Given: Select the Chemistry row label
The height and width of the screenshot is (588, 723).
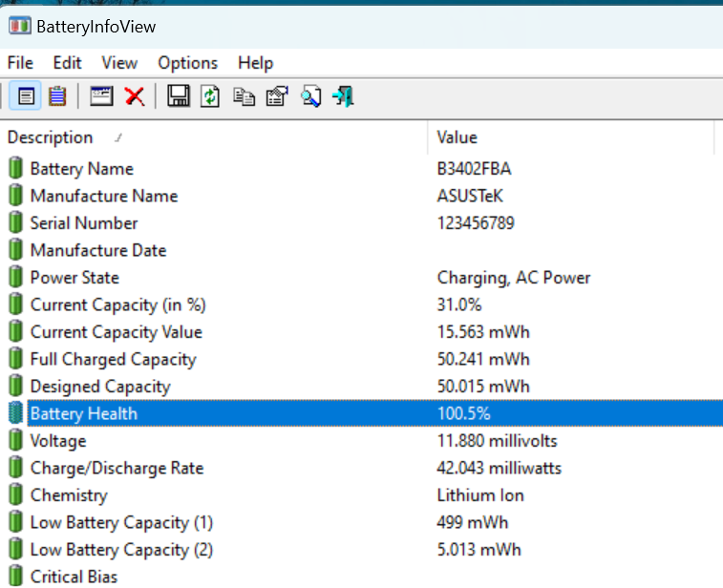Looking at the screenshot, I should (x=69, y=494).
